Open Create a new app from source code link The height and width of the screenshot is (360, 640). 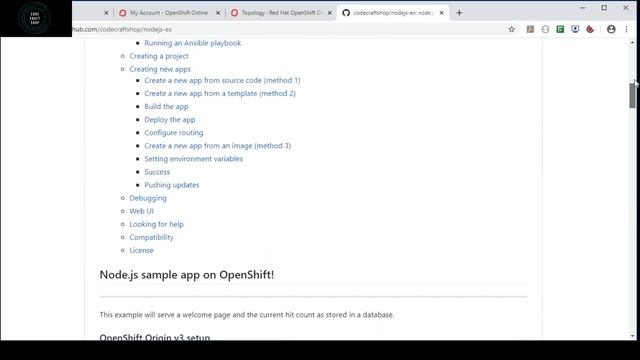[222, 80]
